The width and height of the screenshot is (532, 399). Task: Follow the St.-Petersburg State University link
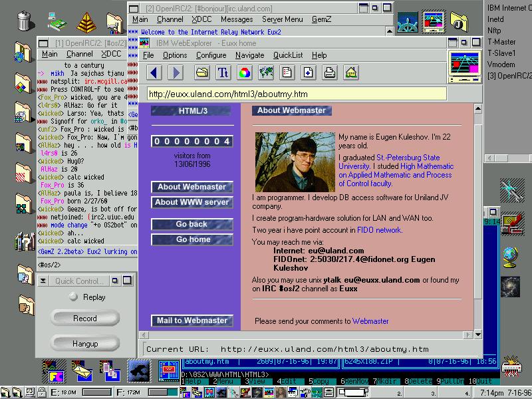click(390, 162)
